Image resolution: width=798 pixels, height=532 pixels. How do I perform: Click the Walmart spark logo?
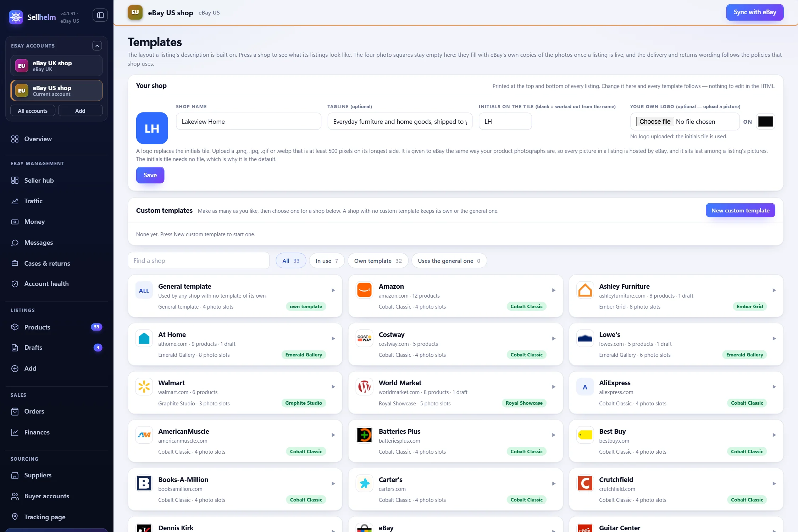tap(144, 387)
